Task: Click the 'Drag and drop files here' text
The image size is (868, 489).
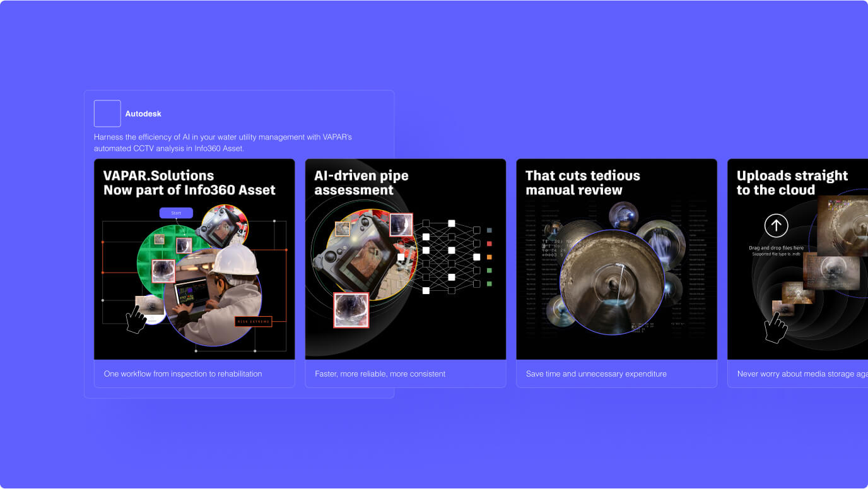Action: (776, 248)
